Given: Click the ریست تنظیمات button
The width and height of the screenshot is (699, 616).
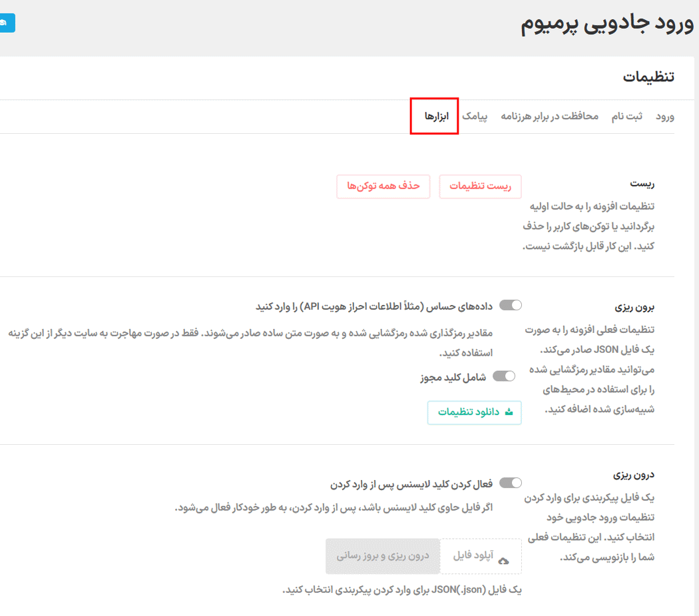Looking at the screenshot, I should point(480,186).
